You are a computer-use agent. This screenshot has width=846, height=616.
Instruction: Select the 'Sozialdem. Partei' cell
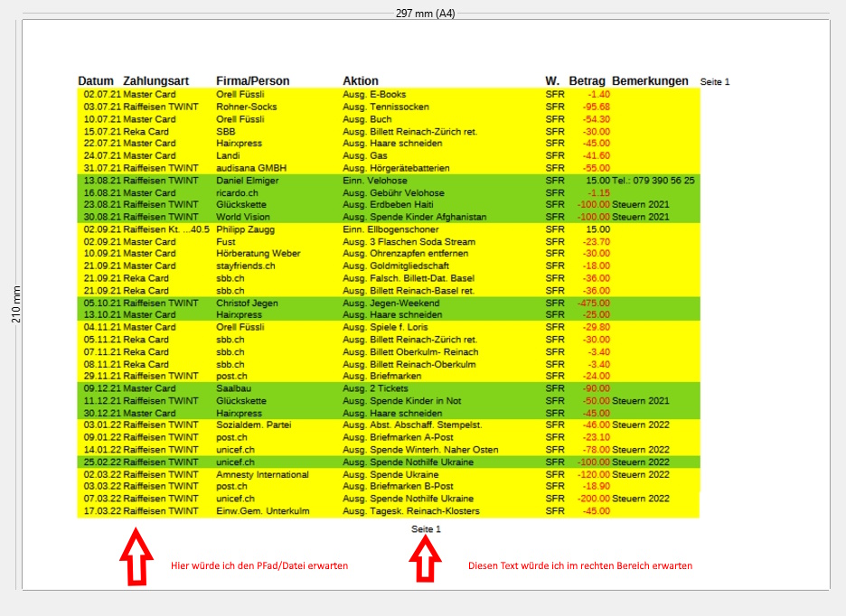(254, 425)
